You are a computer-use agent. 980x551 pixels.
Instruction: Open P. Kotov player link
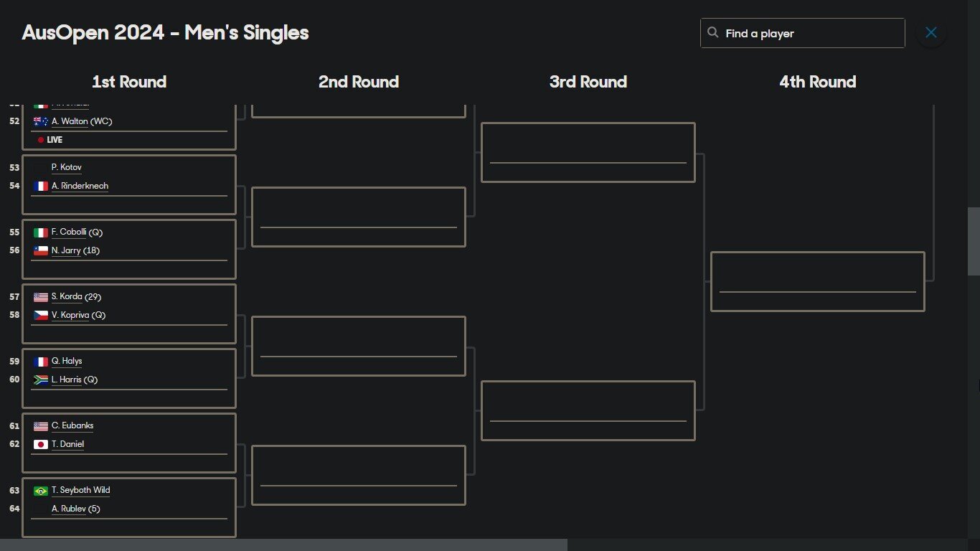pos(67,167)
